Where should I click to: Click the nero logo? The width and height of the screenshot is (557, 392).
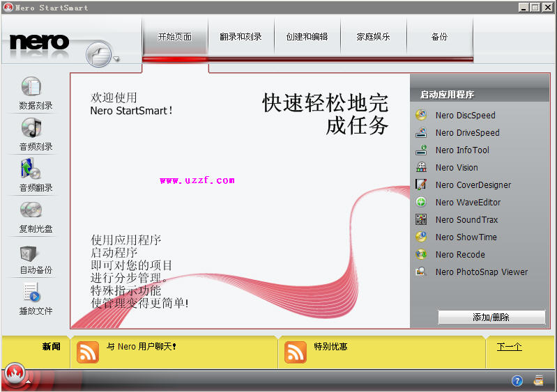coord(39,42)
